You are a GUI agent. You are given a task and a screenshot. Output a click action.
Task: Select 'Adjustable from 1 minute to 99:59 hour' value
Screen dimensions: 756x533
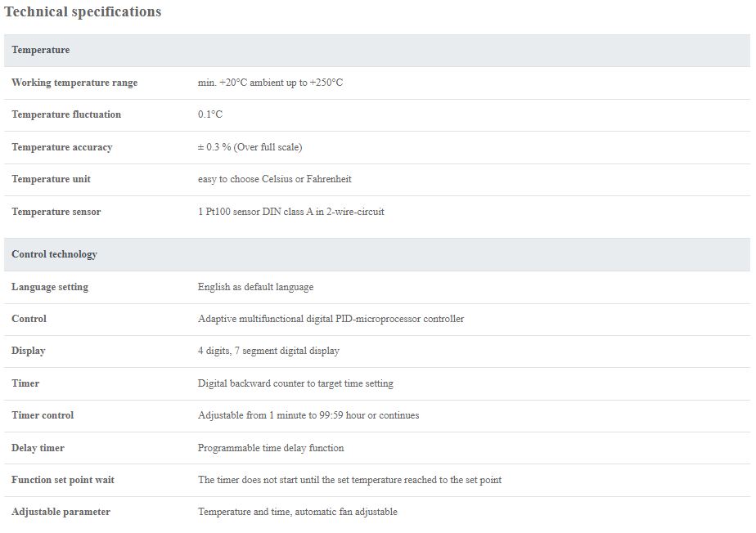point(308,415)
